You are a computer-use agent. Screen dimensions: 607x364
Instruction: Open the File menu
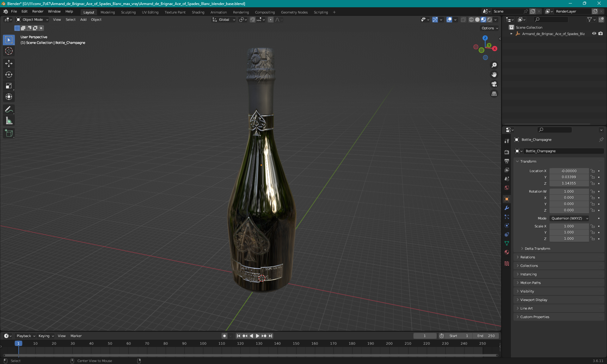click(x=14, y=11)
